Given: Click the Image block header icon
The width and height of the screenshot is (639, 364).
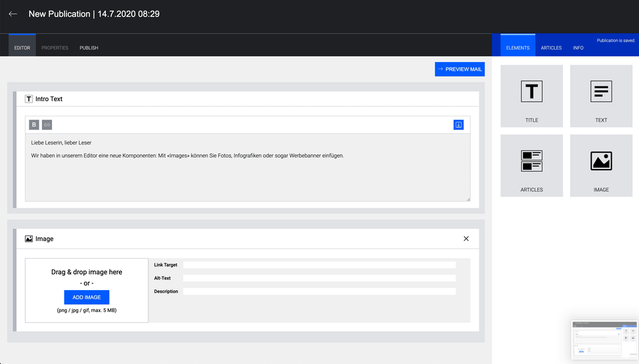Looking at the screenshot, I should pos(29,238).
